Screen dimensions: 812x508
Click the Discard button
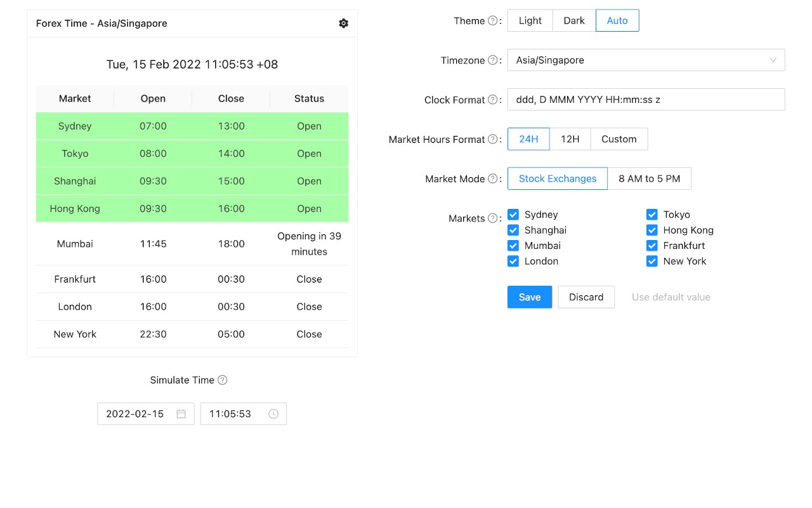pos(586,297)
